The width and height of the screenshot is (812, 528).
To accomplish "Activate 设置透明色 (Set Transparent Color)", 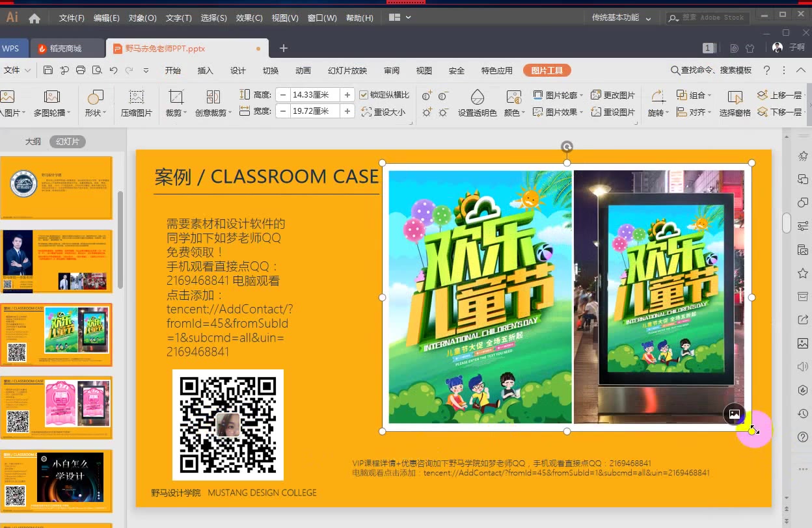I will [477, 104].
